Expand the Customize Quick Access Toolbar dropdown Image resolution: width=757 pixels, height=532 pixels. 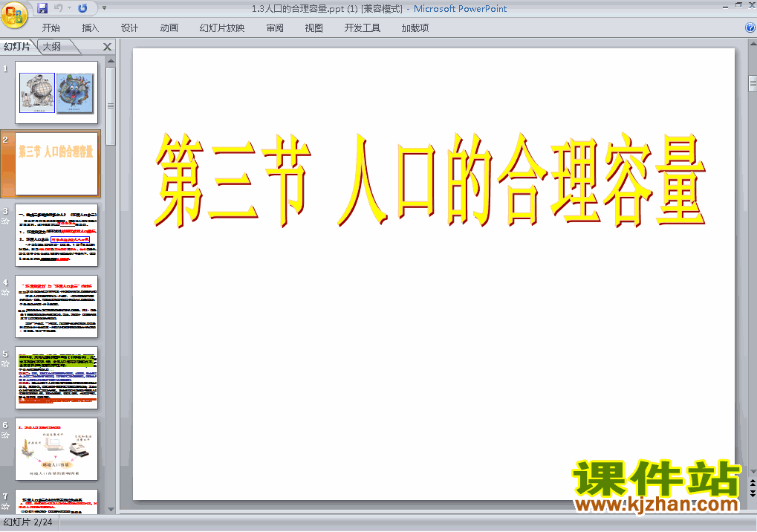click(104, 8)
